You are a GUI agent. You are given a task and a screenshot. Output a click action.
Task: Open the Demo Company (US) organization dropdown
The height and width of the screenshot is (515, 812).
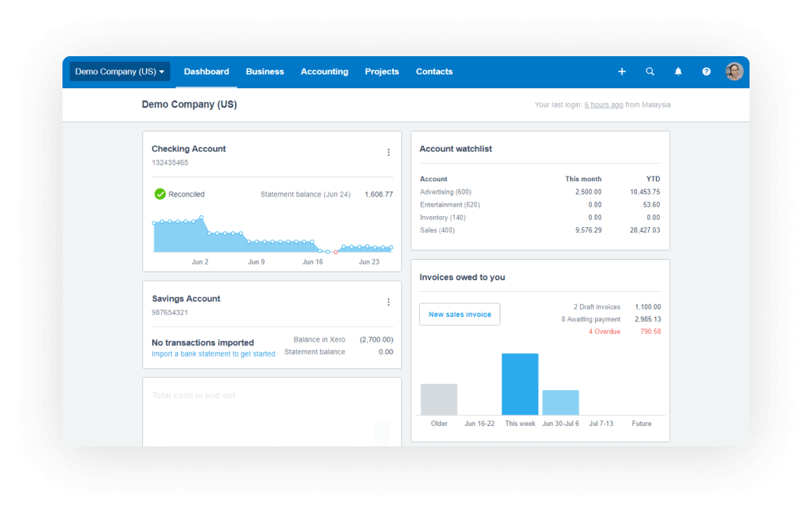[119, 71]
